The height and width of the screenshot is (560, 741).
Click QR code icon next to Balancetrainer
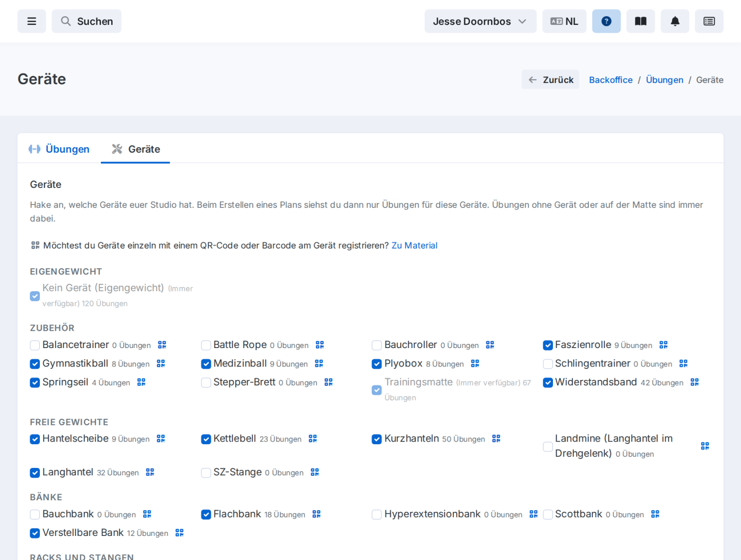[x=162, y=345]
